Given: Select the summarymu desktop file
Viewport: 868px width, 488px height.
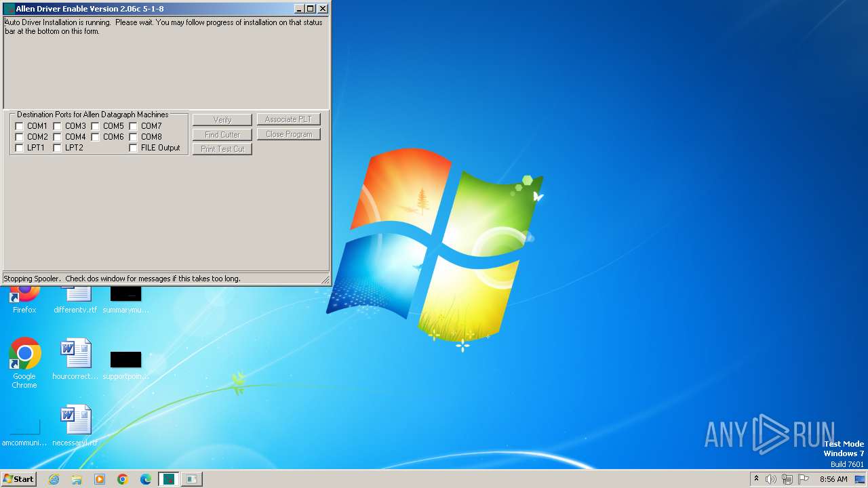Looking at the screenshot, I should pyautogui.click(x=125, y=298).
